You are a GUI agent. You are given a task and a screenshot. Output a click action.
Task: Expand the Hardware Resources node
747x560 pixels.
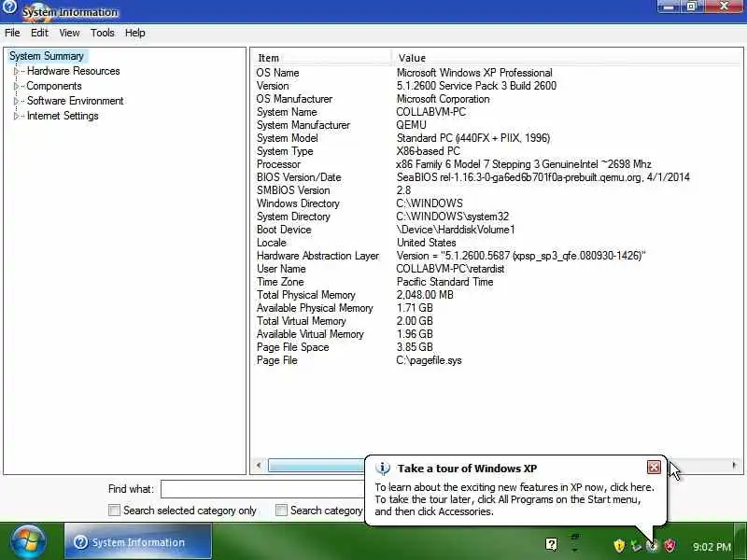coord(16,71)
